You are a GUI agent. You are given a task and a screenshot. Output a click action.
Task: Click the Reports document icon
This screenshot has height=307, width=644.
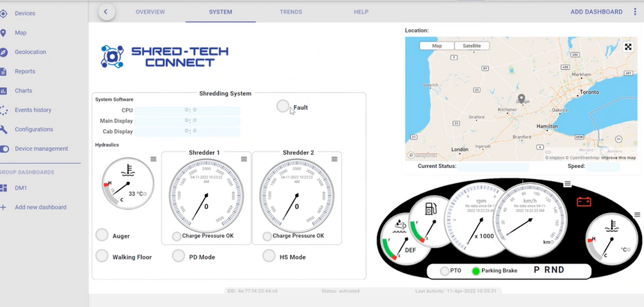tap(3, 71)
